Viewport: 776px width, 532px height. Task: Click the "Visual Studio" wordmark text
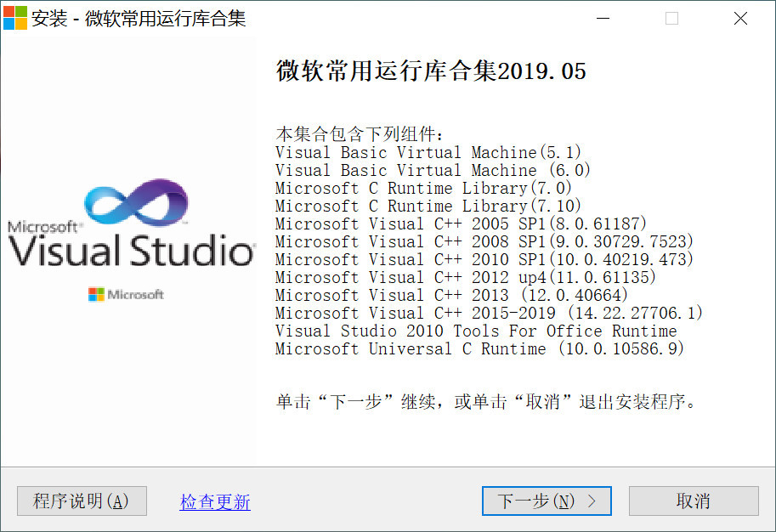coord(131,252)
